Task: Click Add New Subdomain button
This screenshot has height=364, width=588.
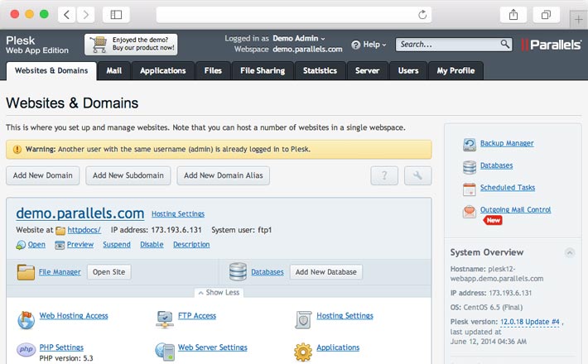Action: coord(128,175)
